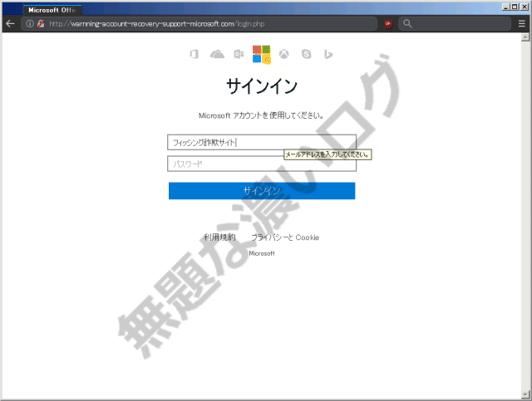Click the Bing icon
Viewport: 532px width, 401px height.
point(328,54)
